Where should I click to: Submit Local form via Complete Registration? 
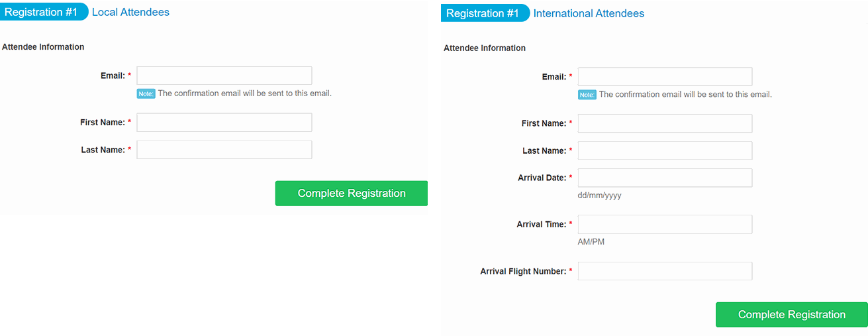pyautogui.click(x=352, y=194)
